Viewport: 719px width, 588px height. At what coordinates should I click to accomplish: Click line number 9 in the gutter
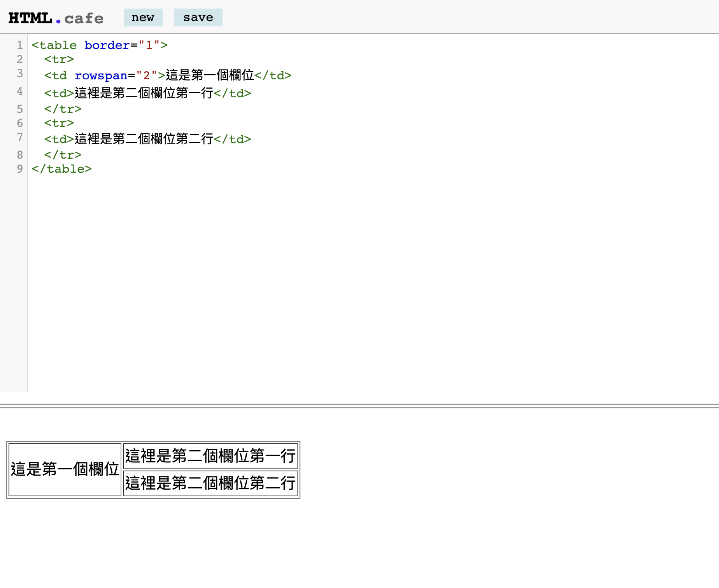pyautogui.click(x=20, y=169)
